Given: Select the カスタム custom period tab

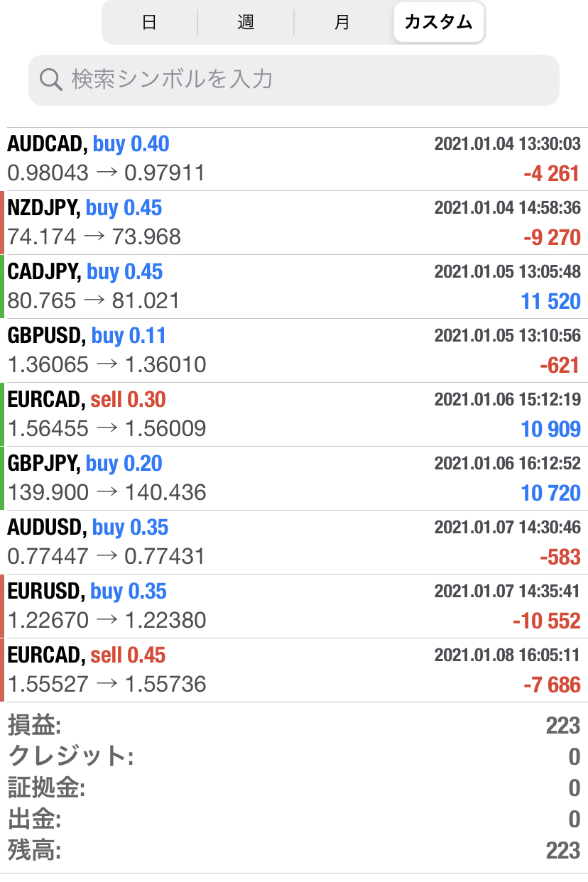Looking at the screenshot, I should click(x=438, y=22).
